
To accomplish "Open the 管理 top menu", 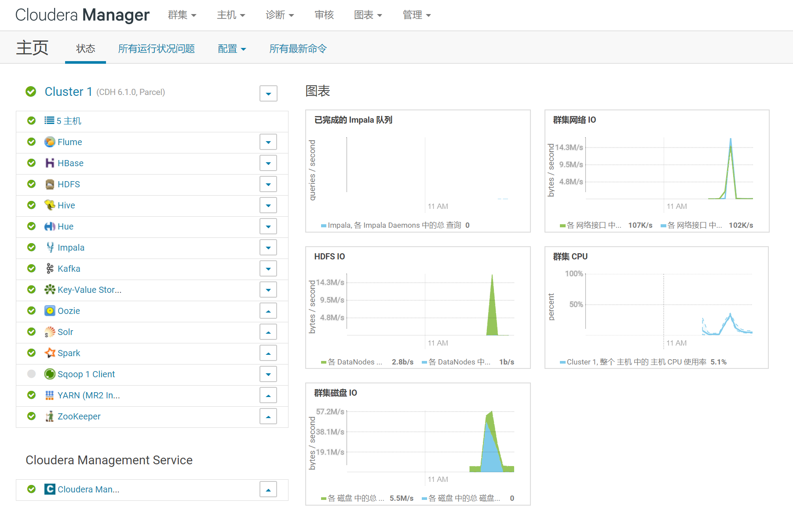I will tap(417, 15).
